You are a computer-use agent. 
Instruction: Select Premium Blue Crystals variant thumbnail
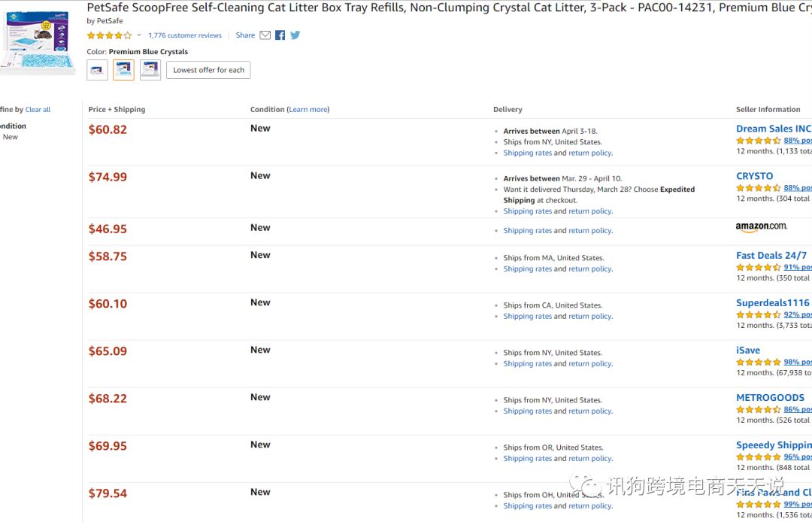click(x=124, y=70)
